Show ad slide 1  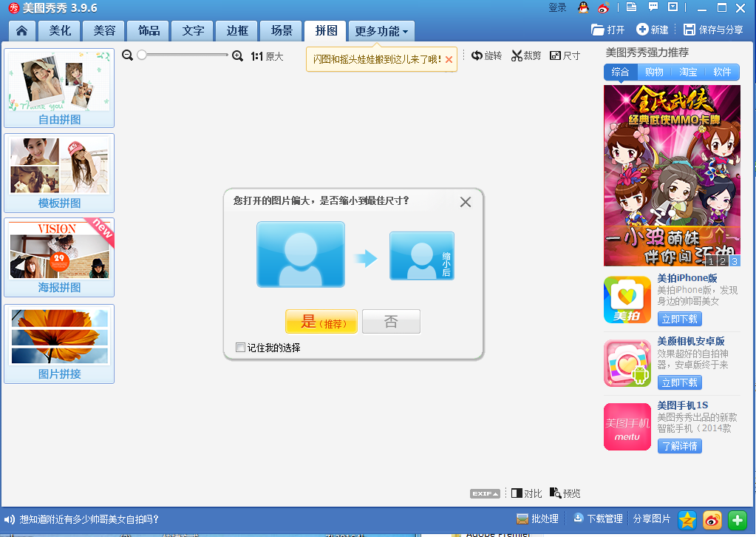point(711,262)
